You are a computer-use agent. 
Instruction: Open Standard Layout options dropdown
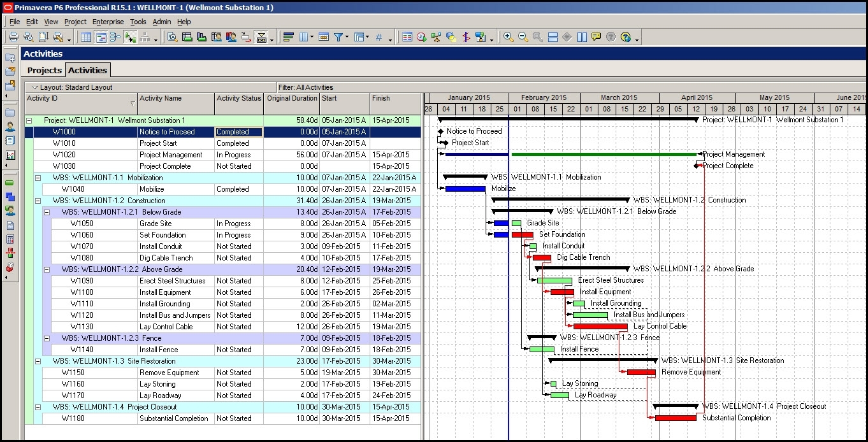(x=35, y=87)
